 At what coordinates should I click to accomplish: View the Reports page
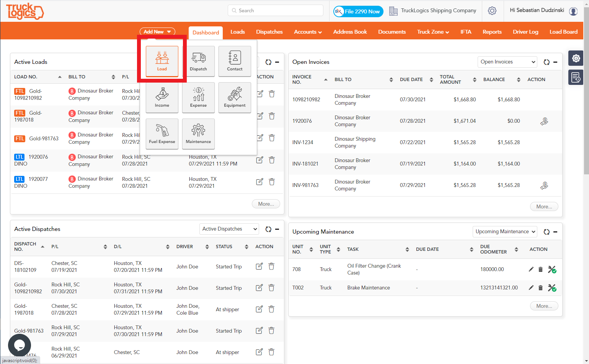point(492,32)
